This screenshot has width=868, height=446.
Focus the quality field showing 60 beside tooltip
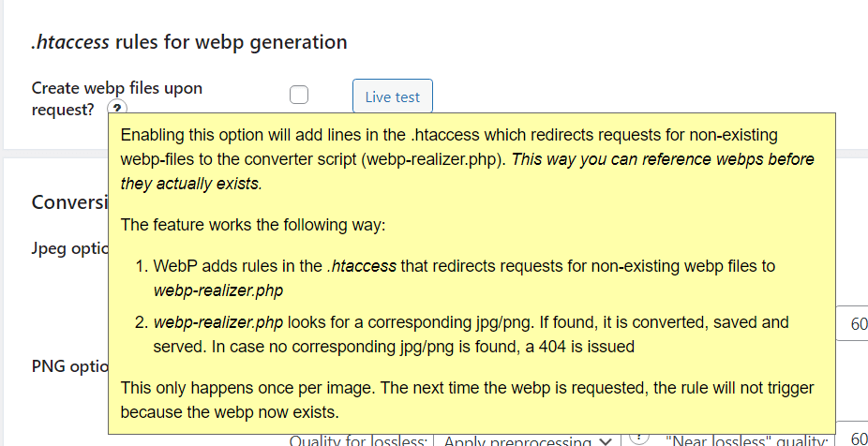coord(851,323)
